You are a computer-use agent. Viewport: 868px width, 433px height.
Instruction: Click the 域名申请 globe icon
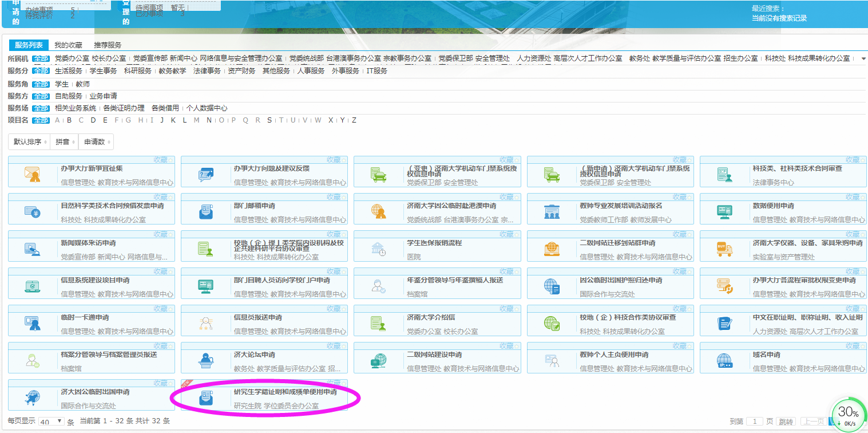(x=724, y=361)
